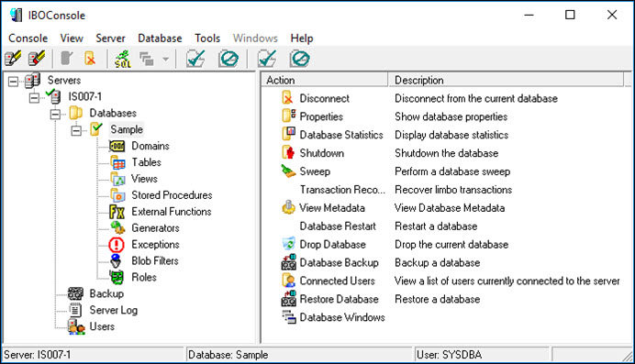
Task: Select the Tables tree label
Action: 146,162
